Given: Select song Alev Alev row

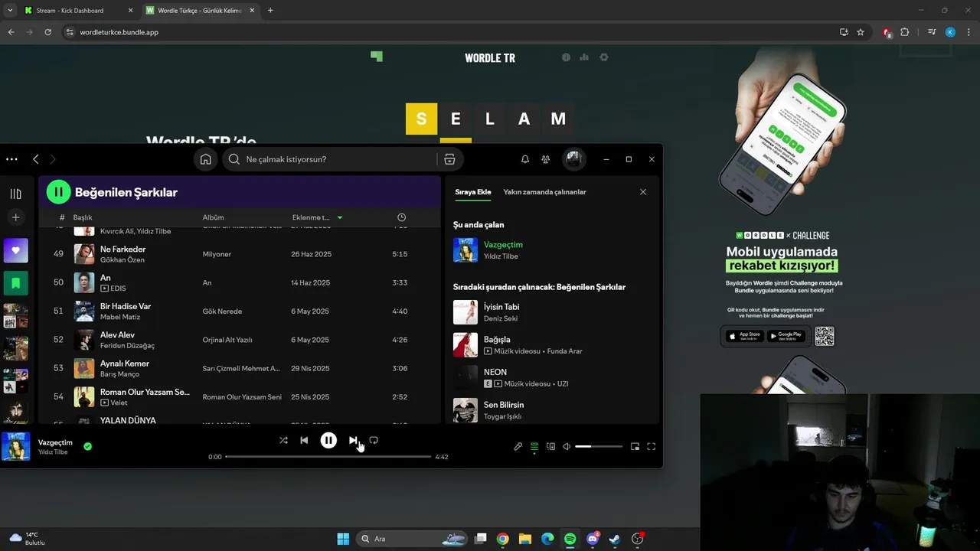Looking at the screenshot, I should coord(240,340).
